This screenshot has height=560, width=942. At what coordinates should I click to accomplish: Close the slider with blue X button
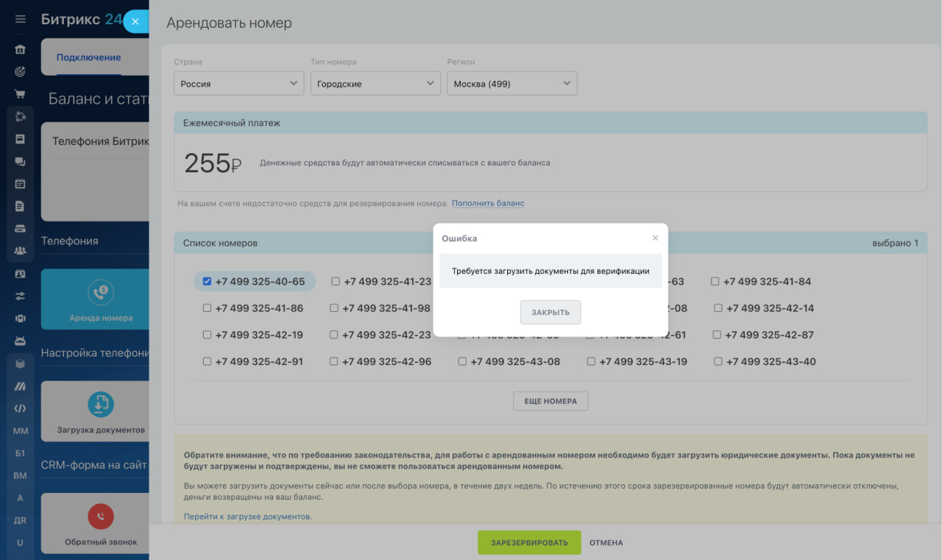pyautogui.click(x=135, y=21)
